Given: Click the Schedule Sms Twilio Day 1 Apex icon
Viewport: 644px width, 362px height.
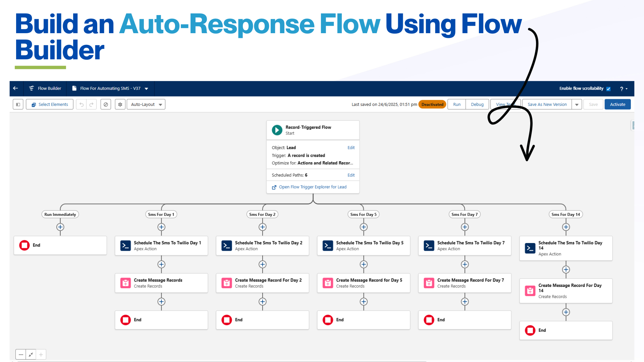Looking at the screenshot, I should pos(125,246).
